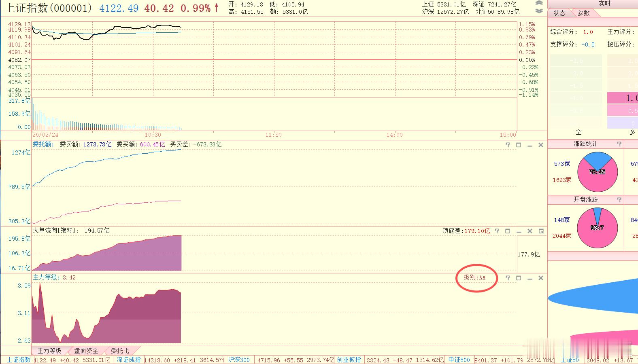Viewport: 638px width, 364px height.
Task: Open the 主力等级 bottom tab
Action: (49, 351)
